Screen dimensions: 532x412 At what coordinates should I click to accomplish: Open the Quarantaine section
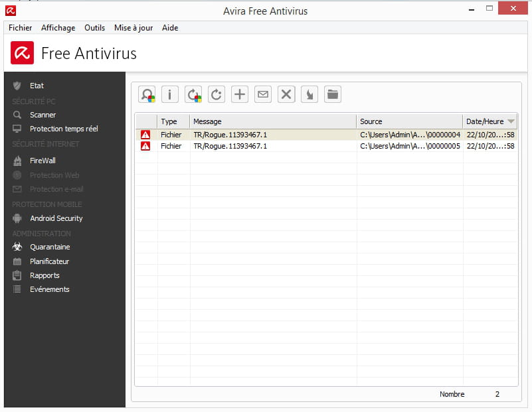point(50,247)
